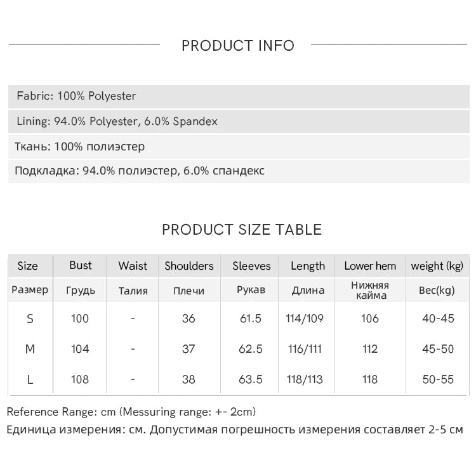Click the PRODUCT SIZE TABLE heading
476x453 pixels.
coord(242,230)
